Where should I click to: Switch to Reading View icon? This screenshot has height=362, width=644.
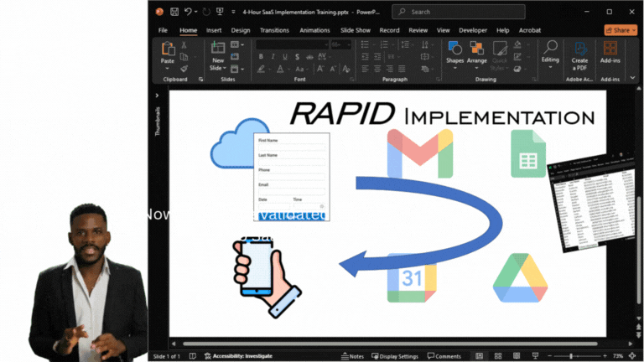click(517, 356)
